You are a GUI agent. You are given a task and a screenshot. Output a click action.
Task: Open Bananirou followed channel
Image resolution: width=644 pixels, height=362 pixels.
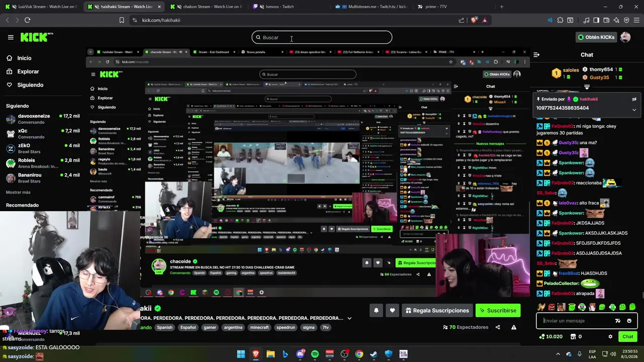pos(43,178)
